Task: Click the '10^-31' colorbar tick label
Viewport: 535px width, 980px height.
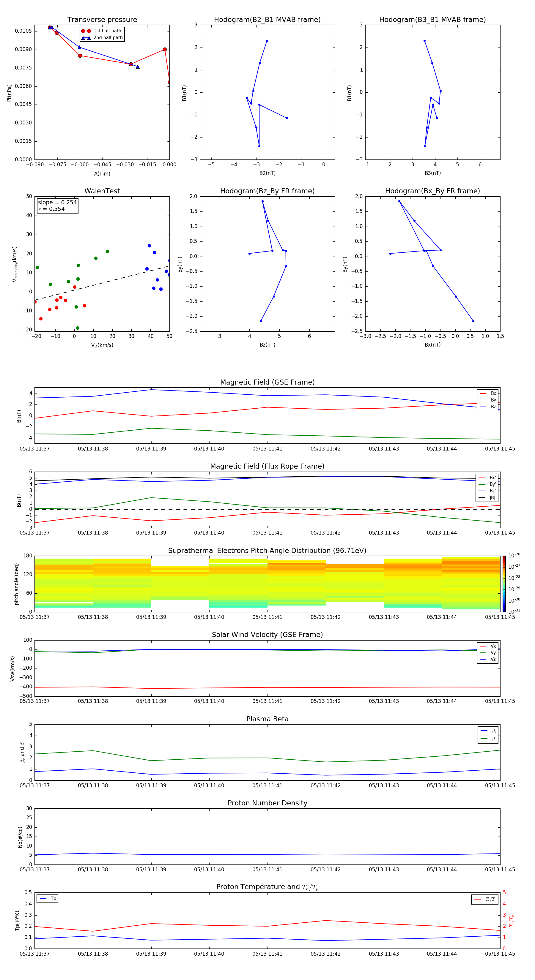Action: pos(514,611)
